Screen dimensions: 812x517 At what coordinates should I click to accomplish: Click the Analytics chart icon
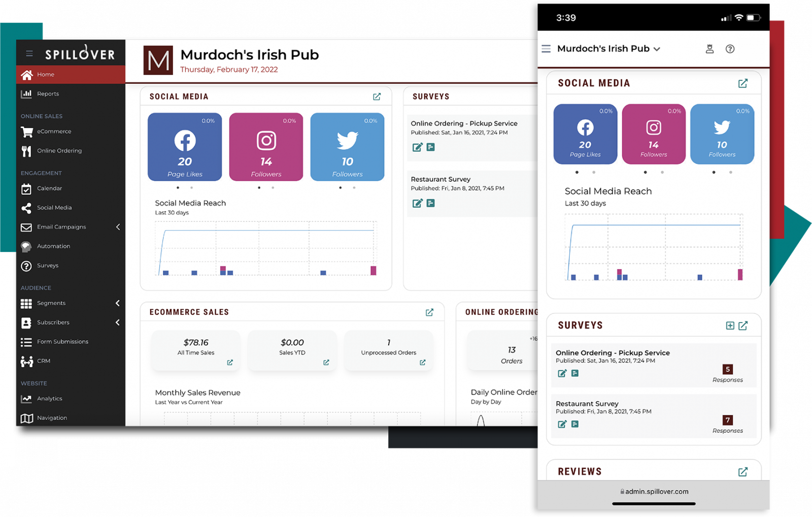26,399
